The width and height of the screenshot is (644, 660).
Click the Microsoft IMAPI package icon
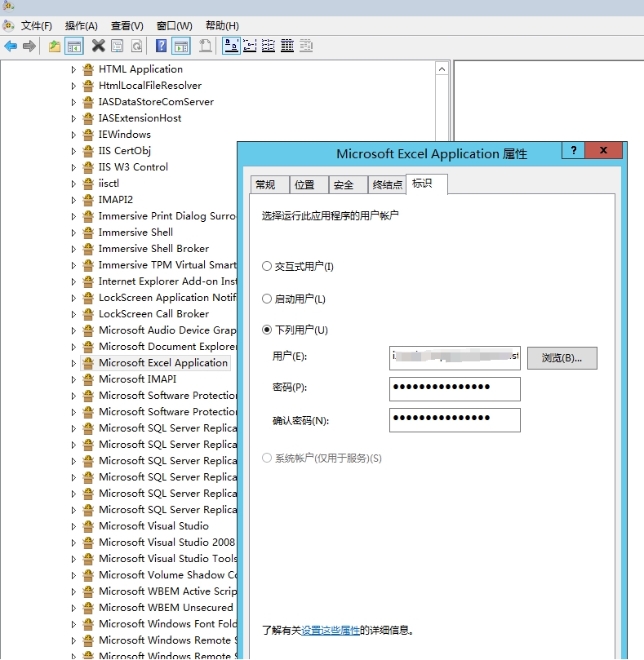pyautogui.click(x=88, y=379)
